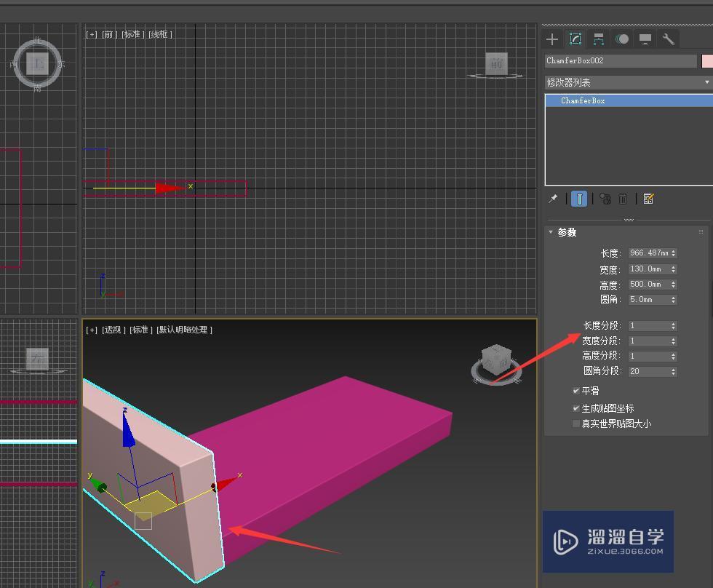
Task: Click the [线框] wireframe viewport label
Action: click(160, 34)
